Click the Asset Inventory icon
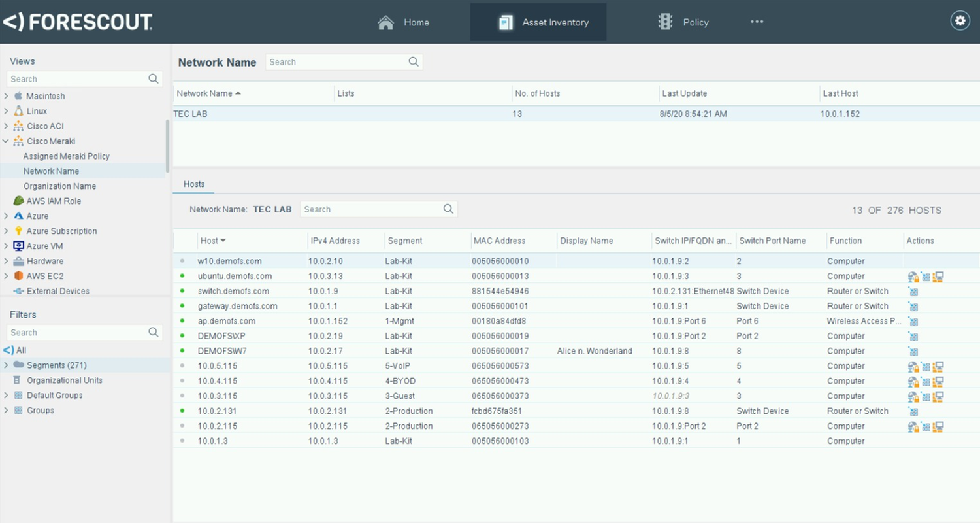The image size is (980, 523). 505,22
